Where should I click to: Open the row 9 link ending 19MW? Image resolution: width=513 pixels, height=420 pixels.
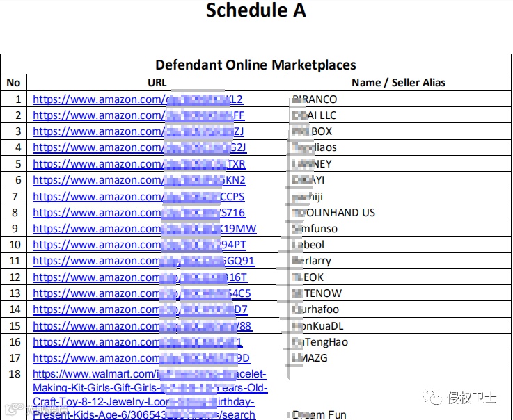[x=145, y=229]
